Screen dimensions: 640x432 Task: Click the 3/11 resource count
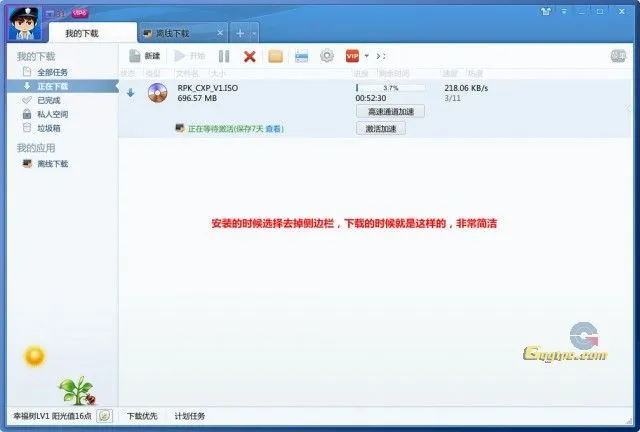(452, 98)
